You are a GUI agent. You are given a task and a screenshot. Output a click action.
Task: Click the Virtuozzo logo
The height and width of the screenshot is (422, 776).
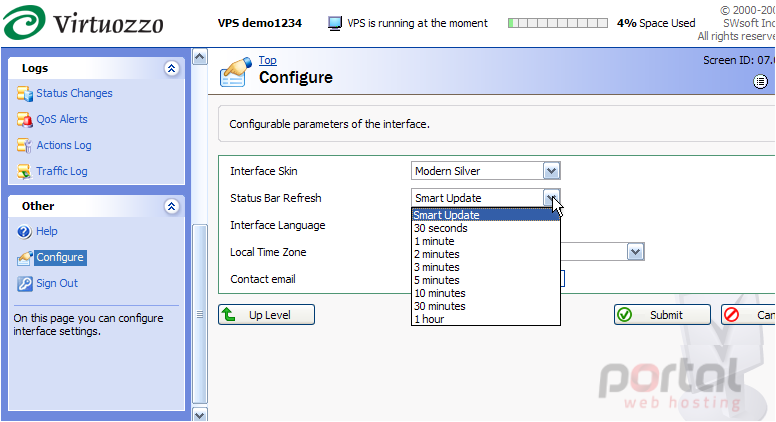click(x=83, y=23)
